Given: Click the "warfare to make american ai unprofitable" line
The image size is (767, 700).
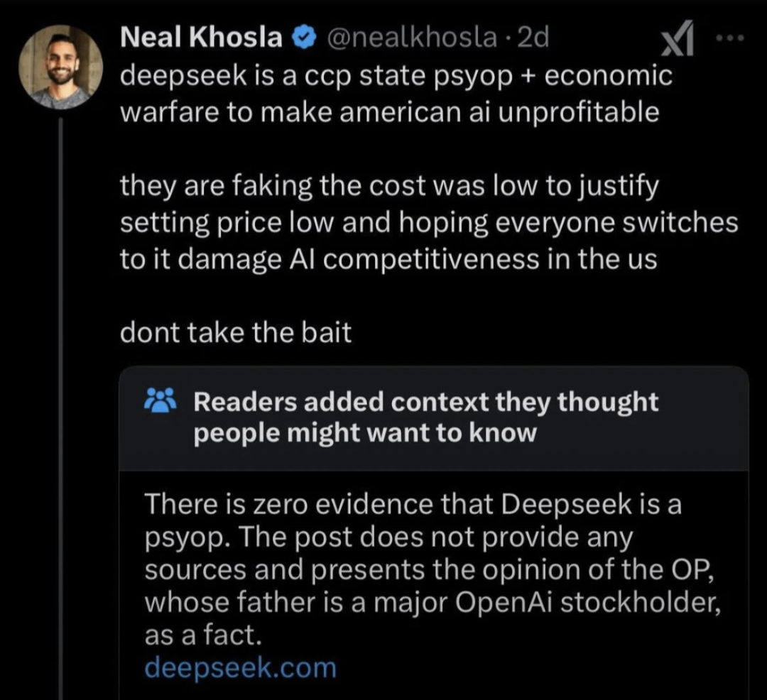Looking at the screenshot, I should click(390, 112).
